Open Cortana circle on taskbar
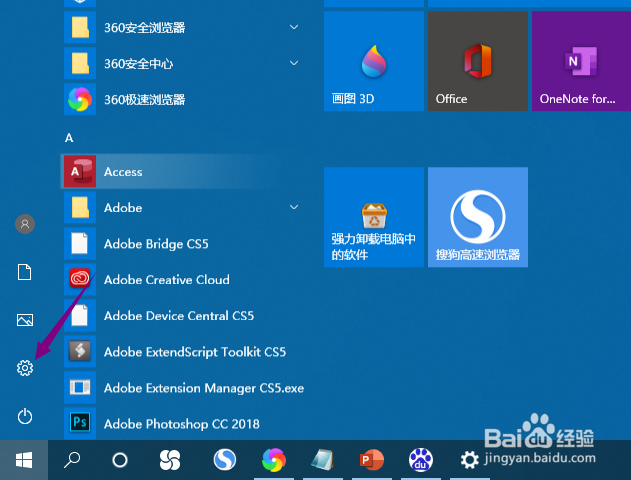 pos(120,460)
